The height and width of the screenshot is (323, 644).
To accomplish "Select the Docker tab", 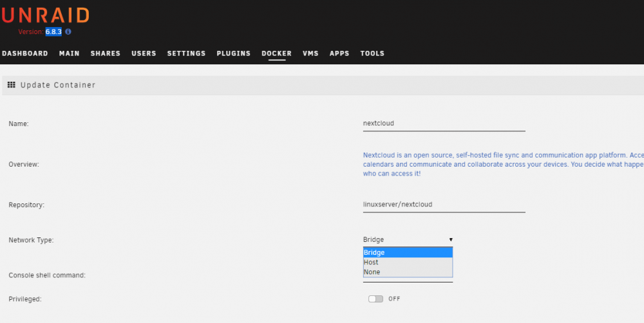I will (x=277, y=53).
